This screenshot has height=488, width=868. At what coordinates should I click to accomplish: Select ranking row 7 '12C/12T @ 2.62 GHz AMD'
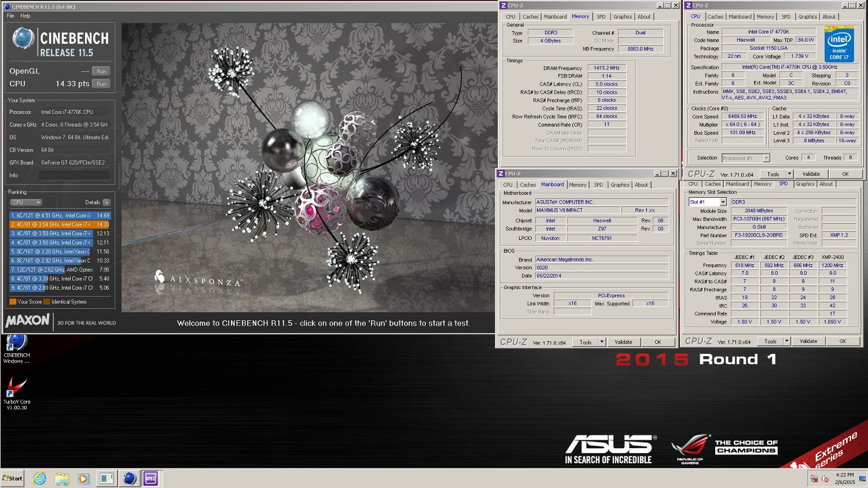coord(60,269)
